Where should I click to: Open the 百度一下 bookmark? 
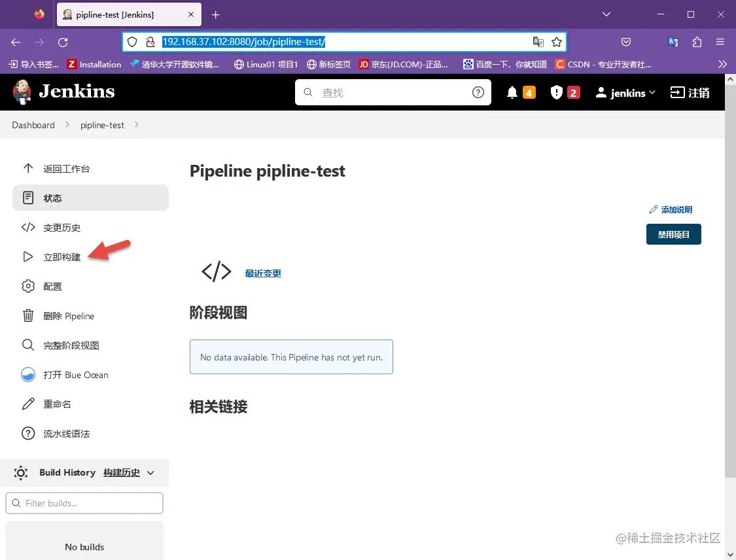505,64
